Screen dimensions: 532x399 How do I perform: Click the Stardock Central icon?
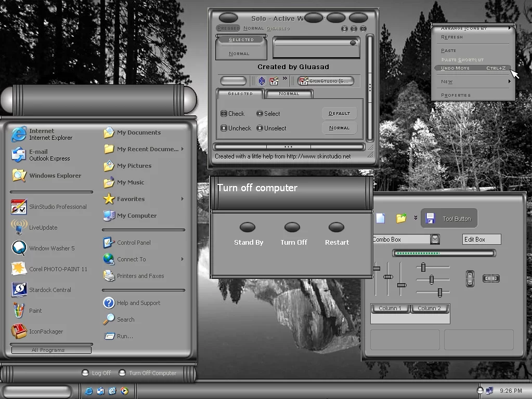[x=19, y=290]
